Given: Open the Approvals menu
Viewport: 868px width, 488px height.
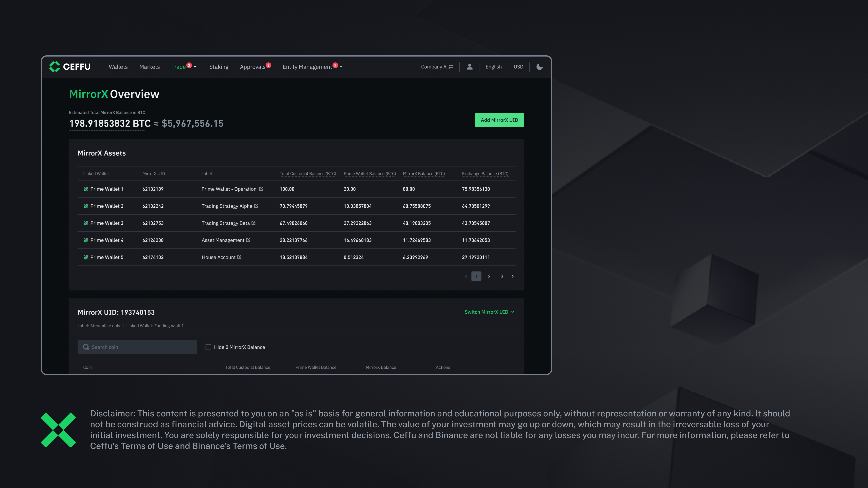Looking at the screenshot, I should click(253, 67).
